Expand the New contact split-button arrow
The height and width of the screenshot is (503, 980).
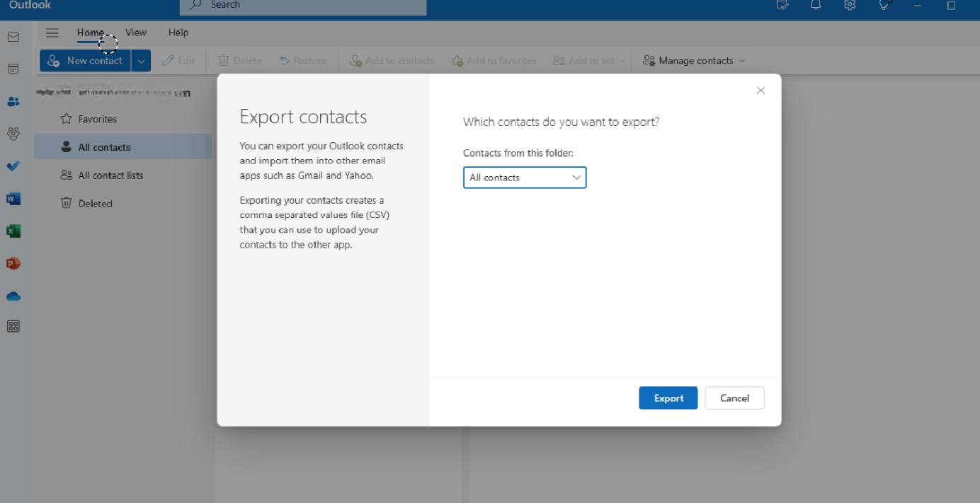141,60
